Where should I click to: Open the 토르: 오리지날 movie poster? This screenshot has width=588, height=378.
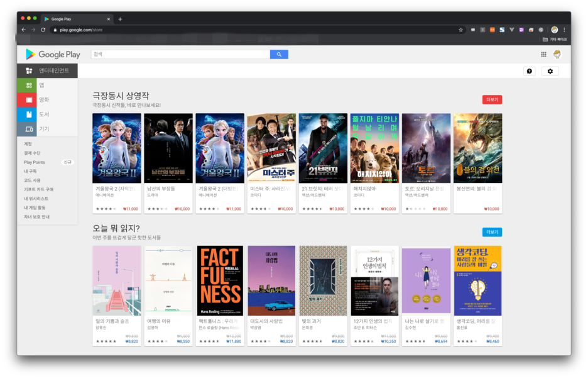coord(426,148)
